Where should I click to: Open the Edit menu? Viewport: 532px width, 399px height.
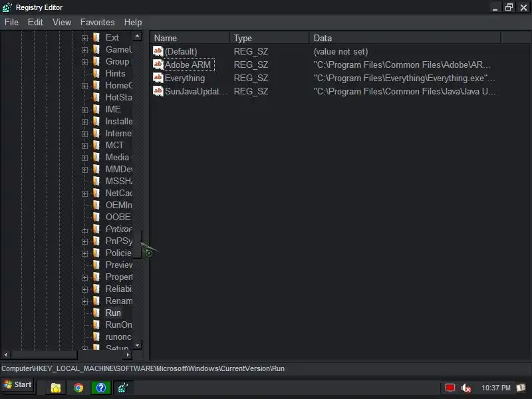click(x=35, y=23)
